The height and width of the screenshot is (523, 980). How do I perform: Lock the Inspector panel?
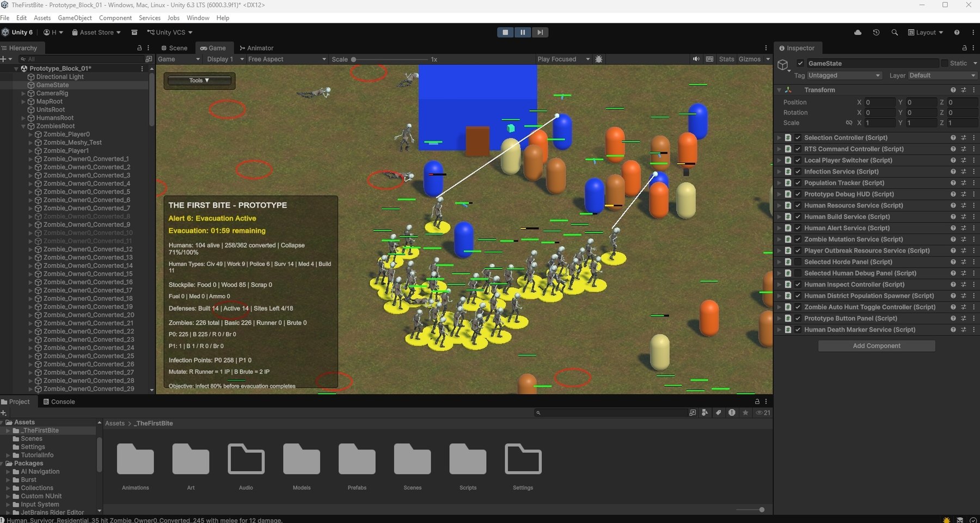click(965, 48)
